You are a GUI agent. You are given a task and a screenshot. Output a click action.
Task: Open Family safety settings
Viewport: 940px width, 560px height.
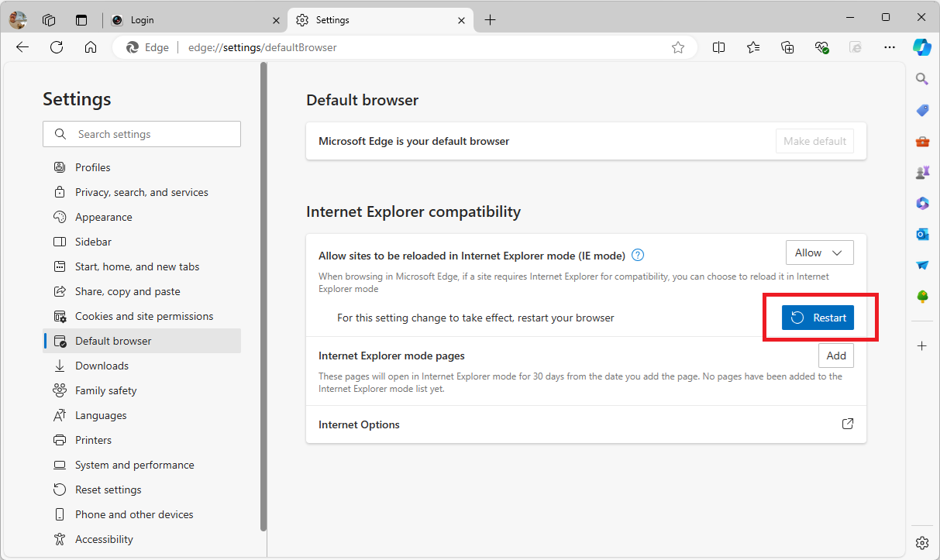coord(142,390)
